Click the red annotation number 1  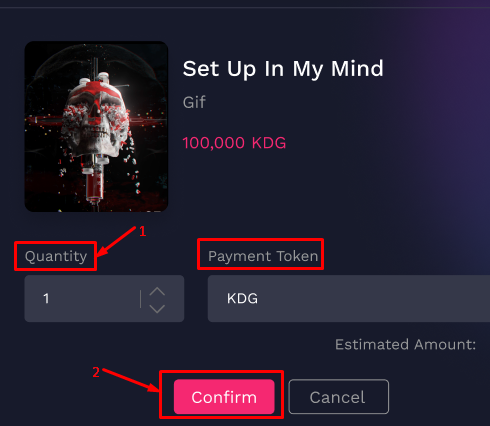click(x=143, y=231)
